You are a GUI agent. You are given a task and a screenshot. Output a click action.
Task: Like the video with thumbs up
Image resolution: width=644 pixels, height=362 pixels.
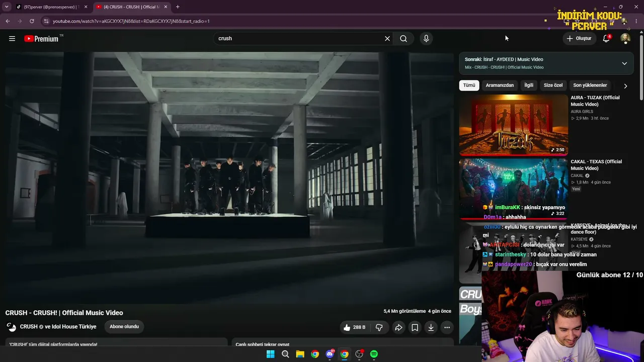355,327
